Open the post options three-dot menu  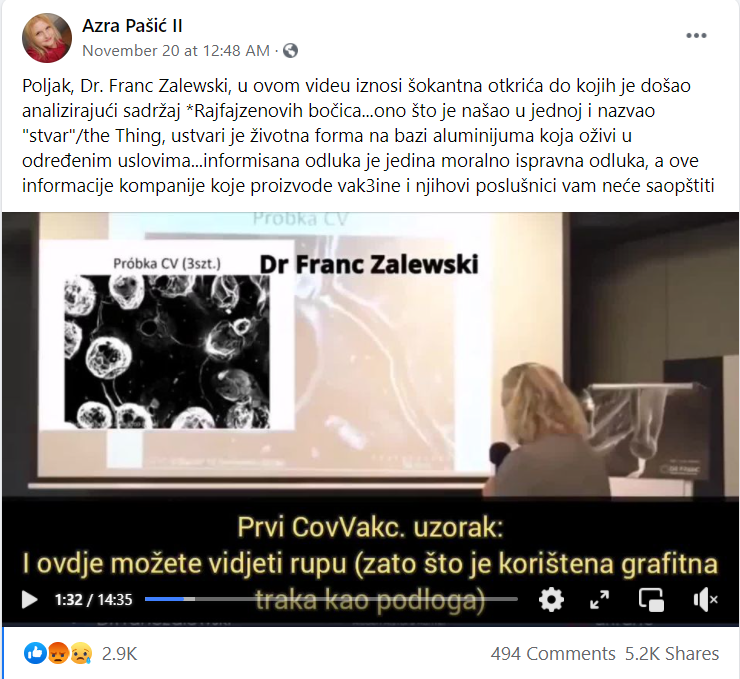pyautogui.click(x=696, y=35)
